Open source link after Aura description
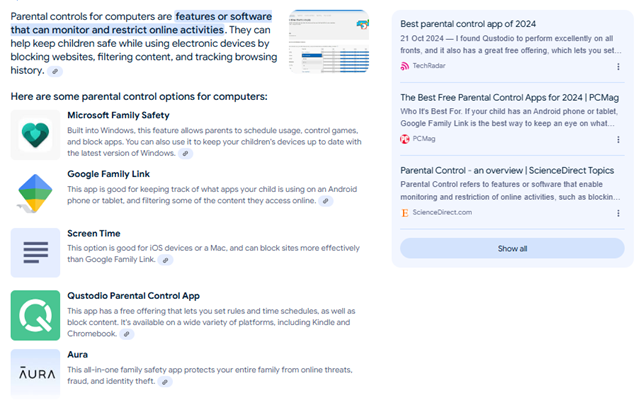 click(165, 382)
